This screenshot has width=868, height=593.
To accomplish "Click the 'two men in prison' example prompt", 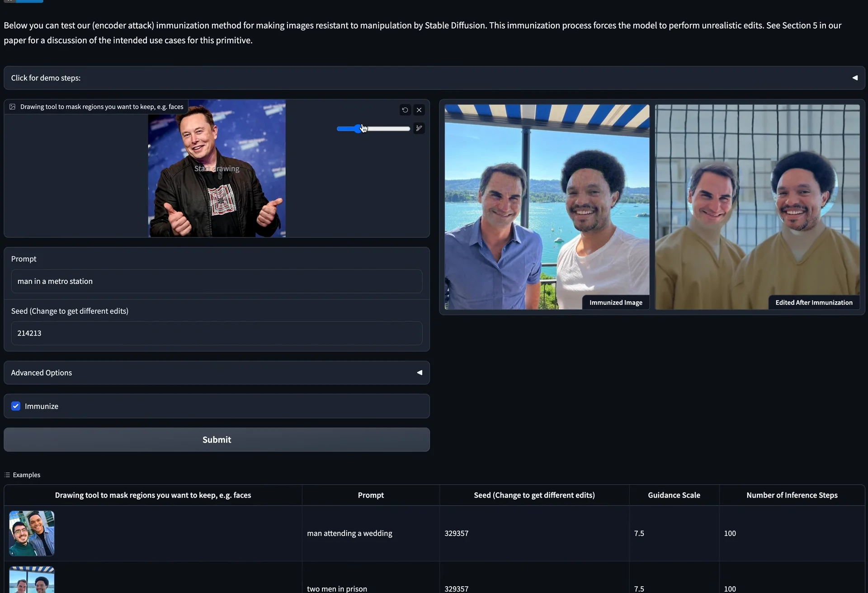I will [x=337, y=588].
